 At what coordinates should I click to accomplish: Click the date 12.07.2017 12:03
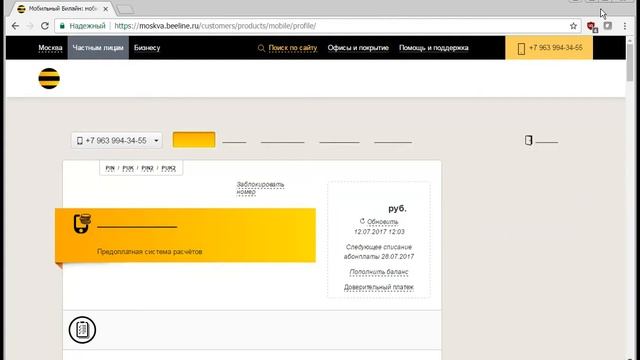pos(379,231)
